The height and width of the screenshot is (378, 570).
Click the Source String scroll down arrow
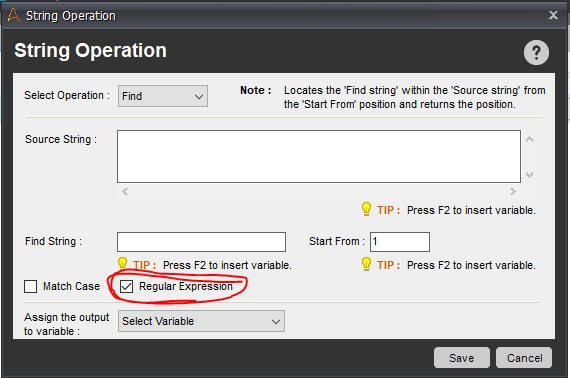click(530, 175)
